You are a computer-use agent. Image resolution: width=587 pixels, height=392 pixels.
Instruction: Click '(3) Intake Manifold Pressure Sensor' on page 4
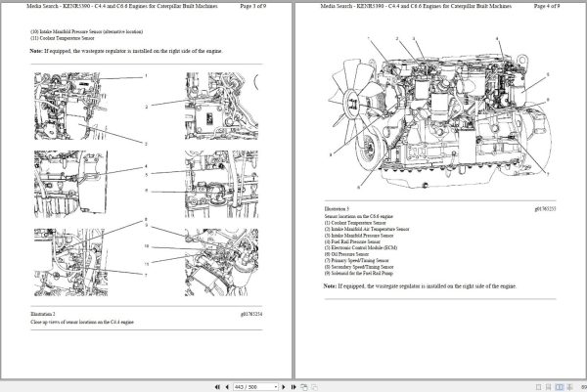pos(359,236)
